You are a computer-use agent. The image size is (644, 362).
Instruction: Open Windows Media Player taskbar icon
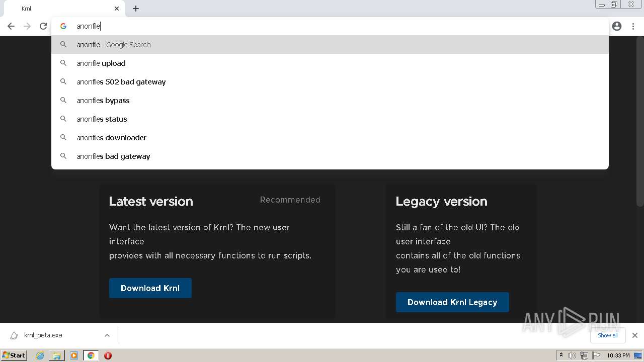coord(74,355)
